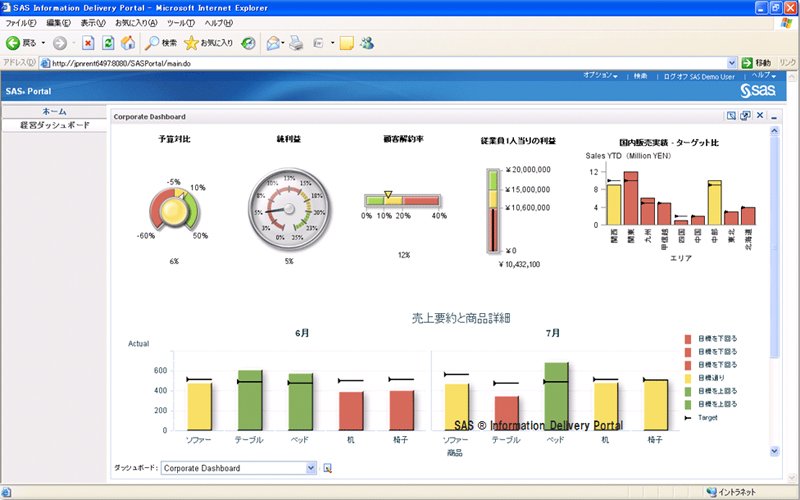
Task: Click the Messenger people icon
Action: click(x=367, y=43)
